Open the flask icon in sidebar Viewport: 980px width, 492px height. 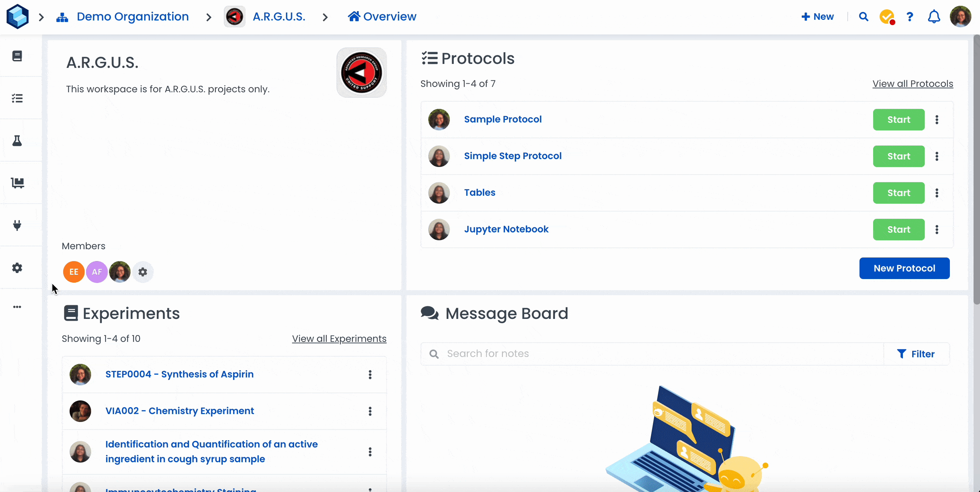click(17, 141)
